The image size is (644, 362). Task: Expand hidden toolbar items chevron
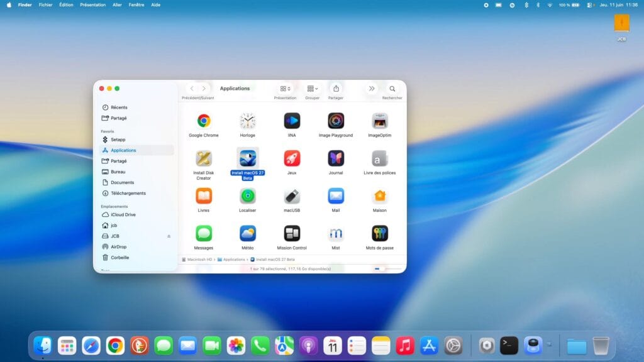(372, 89)
